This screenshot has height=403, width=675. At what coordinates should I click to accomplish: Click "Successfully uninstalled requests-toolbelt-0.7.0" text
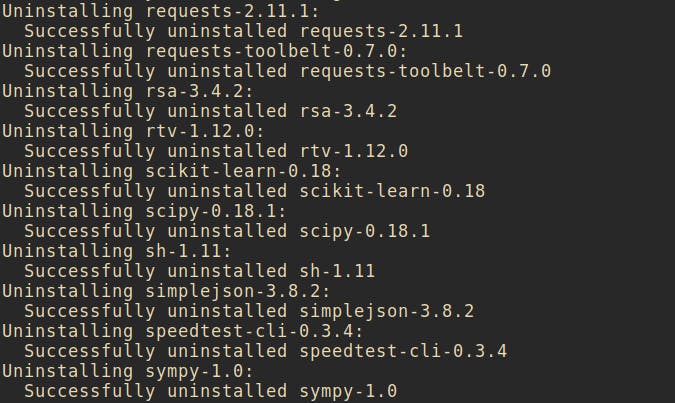pyautogui.click(x=287, y=70)
